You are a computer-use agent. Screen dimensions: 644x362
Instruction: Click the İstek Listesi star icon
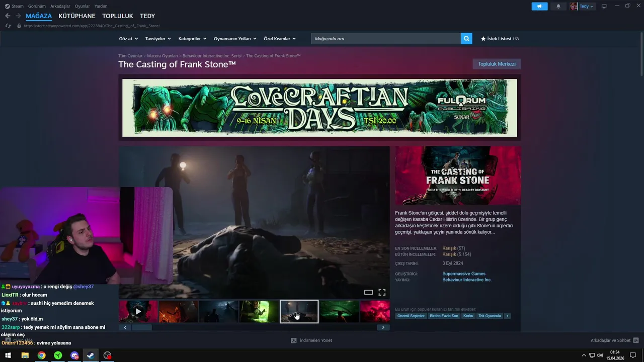484,39
